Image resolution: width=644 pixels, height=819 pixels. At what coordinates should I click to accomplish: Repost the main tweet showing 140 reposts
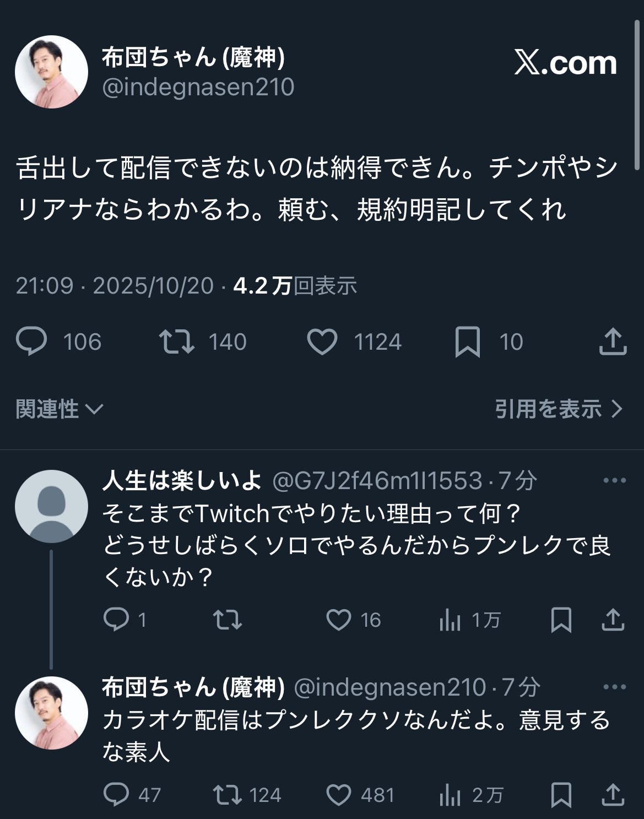pyautogui.click(x=177, y=341)
